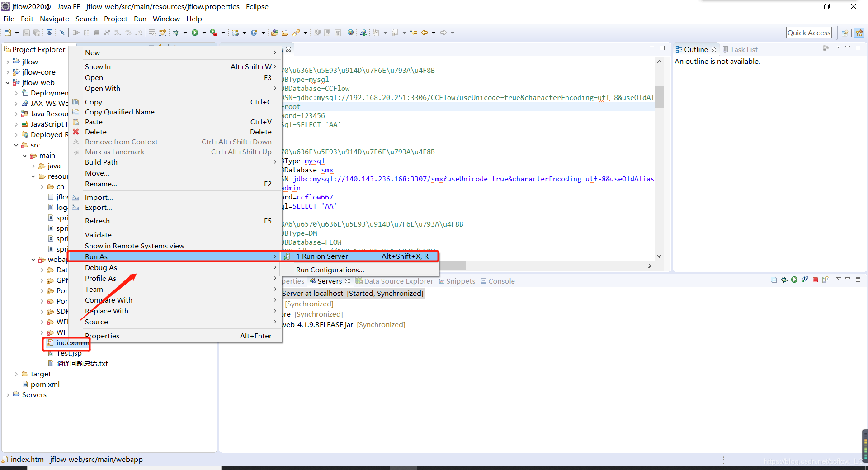Viewport: 868px width, 470px height.
Task: Click the Back navigation arrow in toolbar
Action: pyautogui.click(x=425, y=33)
